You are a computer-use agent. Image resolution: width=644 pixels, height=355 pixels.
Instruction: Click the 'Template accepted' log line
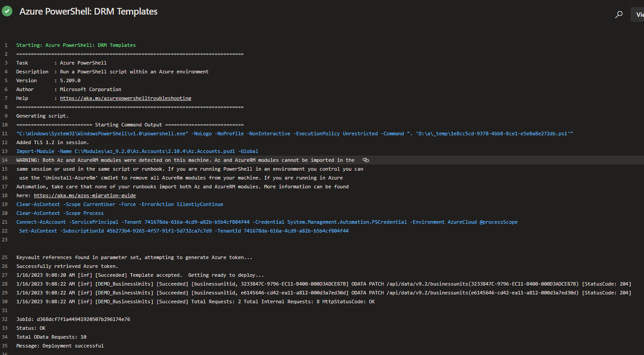(140, 275)
